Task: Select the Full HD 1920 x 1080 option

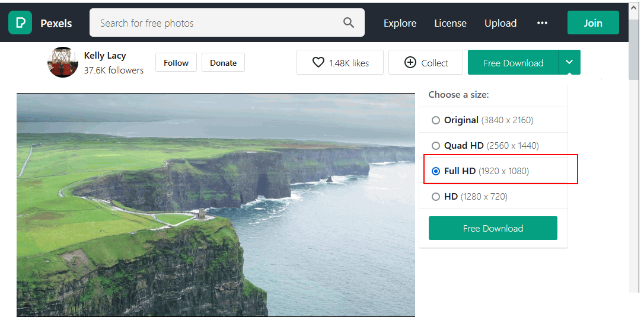Action: click(x=436, y=171)
